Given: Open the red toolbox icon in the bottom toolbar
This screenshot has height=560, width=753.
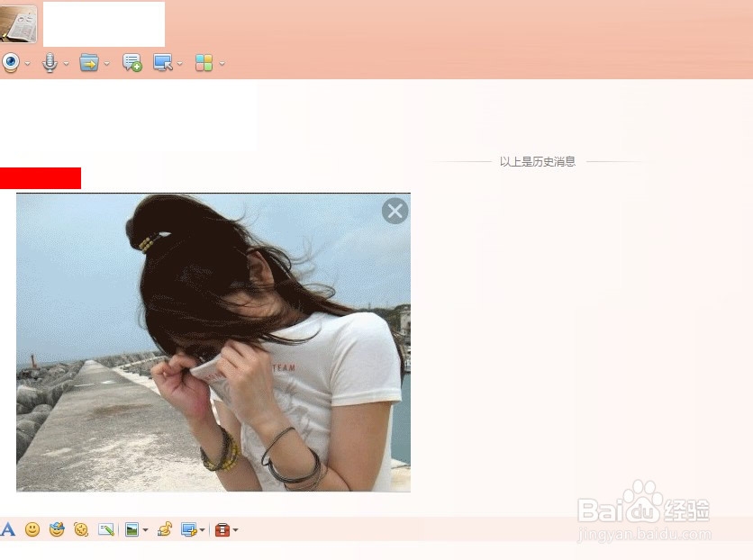Looking at the screenshot, I should coord(222,529).
